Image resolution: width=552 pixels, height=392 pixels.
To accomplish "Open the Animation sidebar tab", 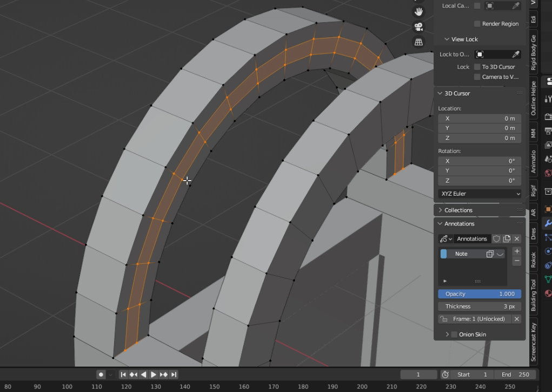I will pyautogui.click(x=534, y=162).
